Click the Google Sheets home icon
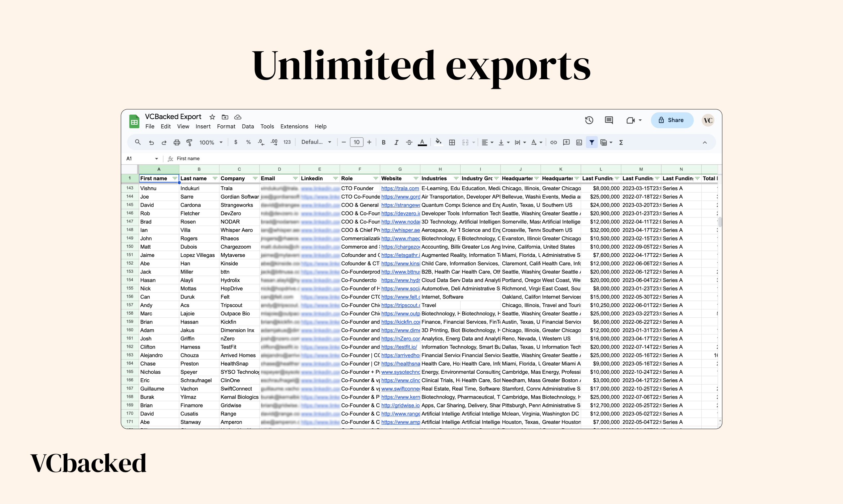Viewport: 843px width, 504px height. 134,121
